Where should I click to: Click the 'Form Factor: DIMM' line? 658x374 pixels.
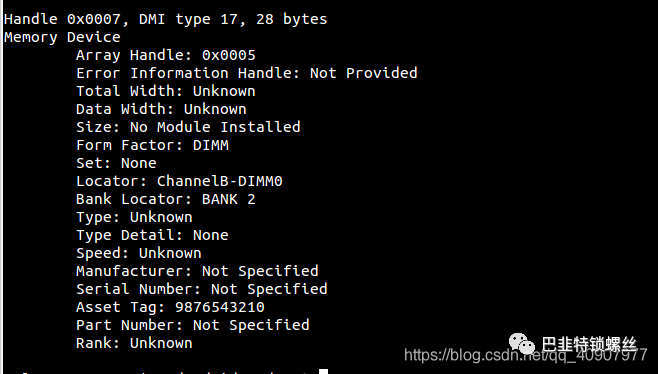152,145
